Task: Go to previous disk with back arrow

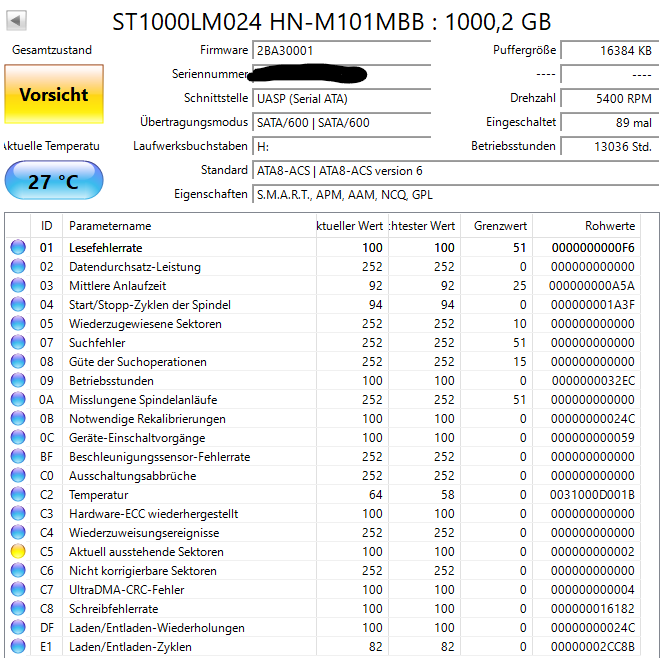Action: click(17, 20)
